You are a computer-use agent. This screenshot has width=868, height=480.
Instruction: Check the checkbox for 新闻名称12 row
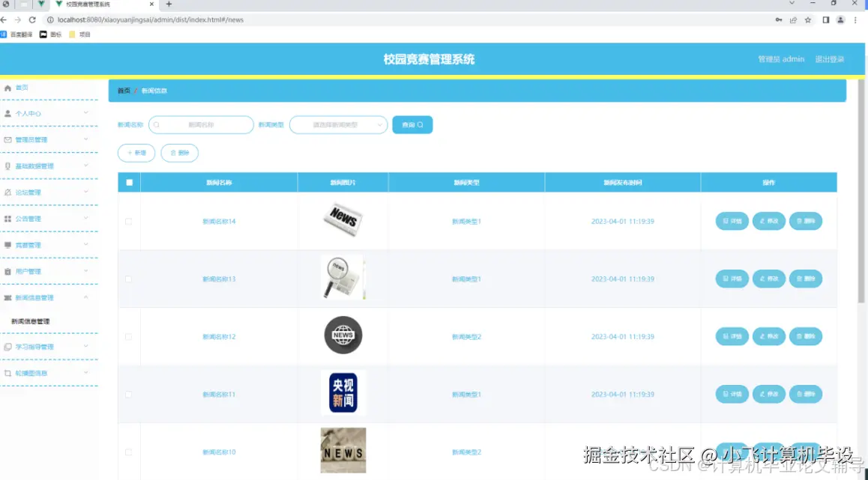tap(128, 335)
